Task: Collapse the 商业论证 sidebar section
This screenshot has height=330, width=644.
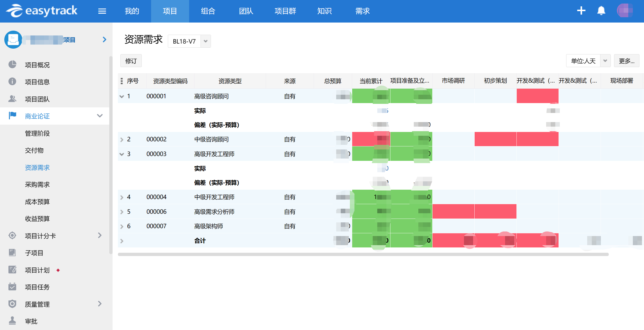Action: click(x=100, y=116)
